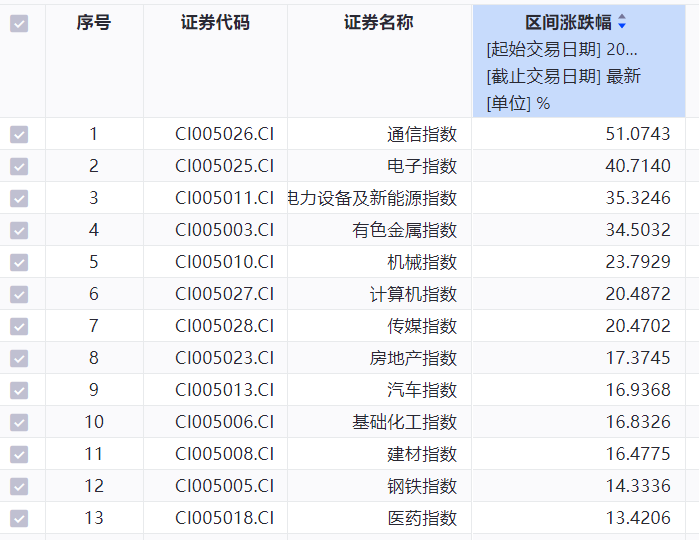Toggle checkbox for row 3 电力设备及新能源指数

(x=19, y=198)
